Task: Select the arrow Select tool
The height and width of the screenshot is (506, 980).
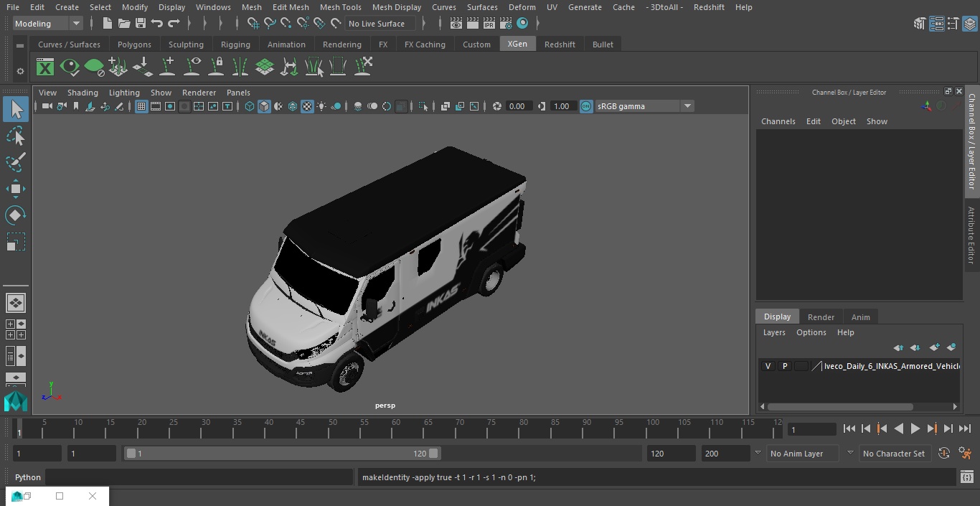Action: (16, 109)
